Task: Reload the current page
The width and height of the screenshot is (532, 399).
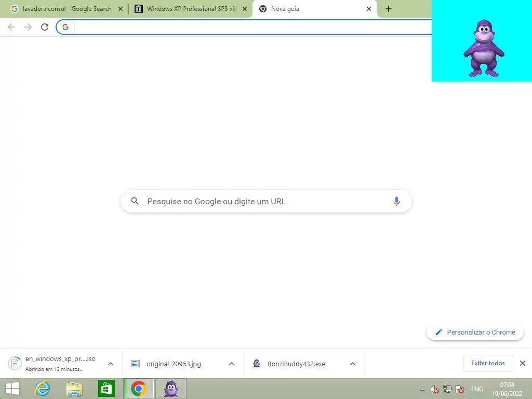Action: pyautogui.click(x=45, y=27)
